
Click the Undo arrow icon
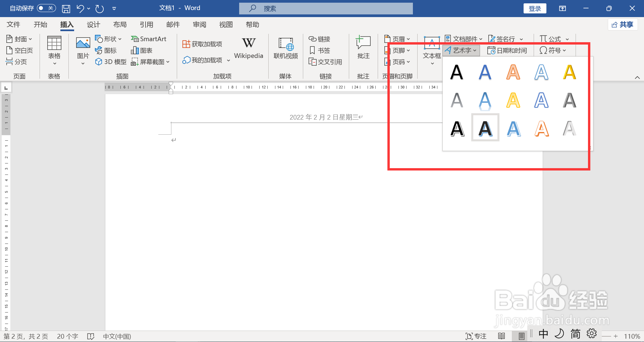[x=80, y=8]
